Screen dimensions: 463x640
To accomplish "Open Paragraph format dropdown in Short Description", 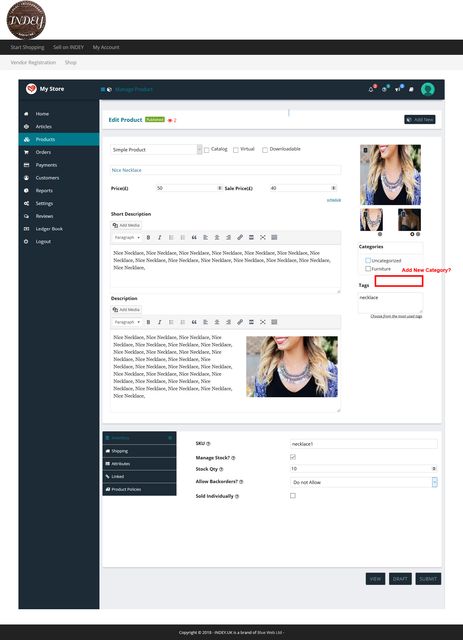I will (x=127, y=238).
